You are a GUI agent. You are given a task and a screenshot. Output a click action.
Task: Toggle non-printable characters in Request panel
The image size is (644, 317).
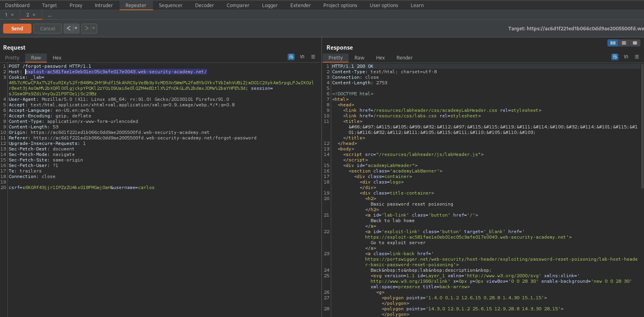(302, 57)
